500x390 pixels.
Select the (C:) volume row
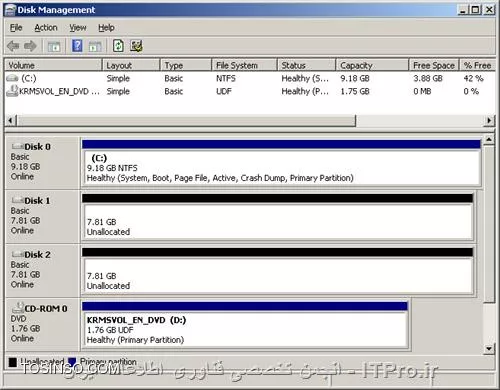250,78
